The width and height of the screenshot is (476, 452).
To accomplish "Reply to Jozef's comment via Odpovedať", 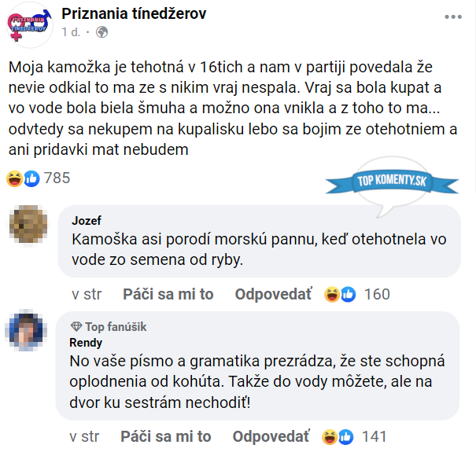I will (x=273, y=295).
